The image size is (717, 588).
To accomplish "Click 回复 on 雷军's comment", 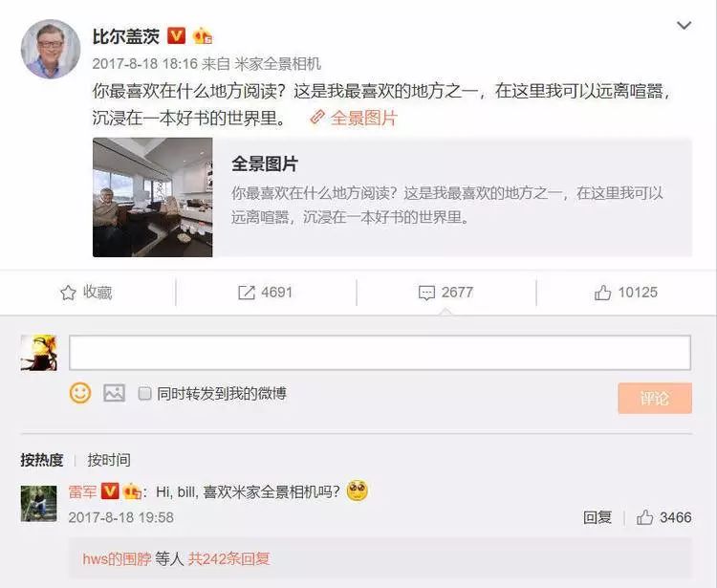I will pyautogui.click(x=597, y=517).
